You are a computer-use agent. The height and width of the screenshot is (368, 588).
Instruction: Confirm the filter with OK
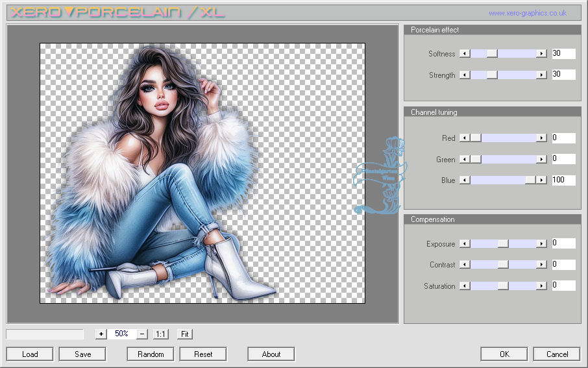(x=504, y=354)
